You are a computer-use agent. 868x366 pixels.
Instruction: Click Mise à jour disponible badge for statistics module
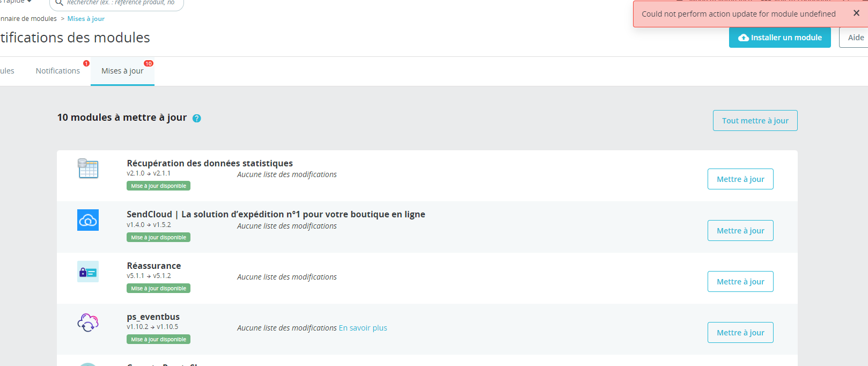[159, 186]
